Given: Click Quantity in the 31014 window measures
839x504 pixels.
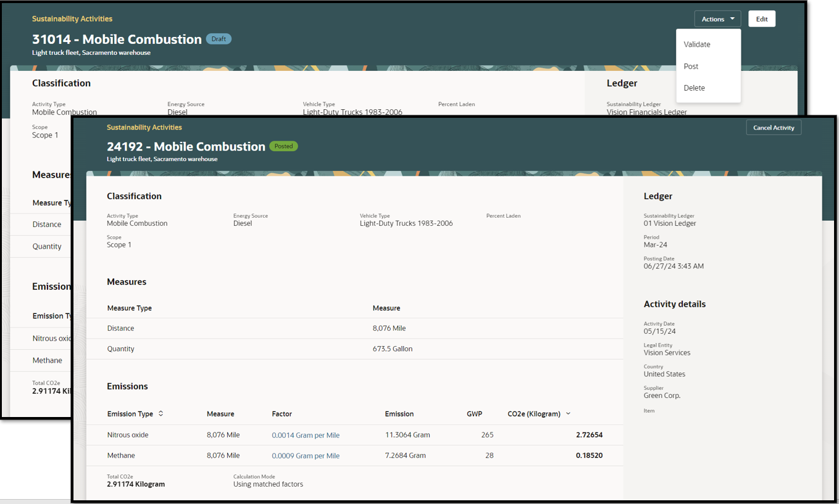Looking at the screenshot, I should coord(47,246).
